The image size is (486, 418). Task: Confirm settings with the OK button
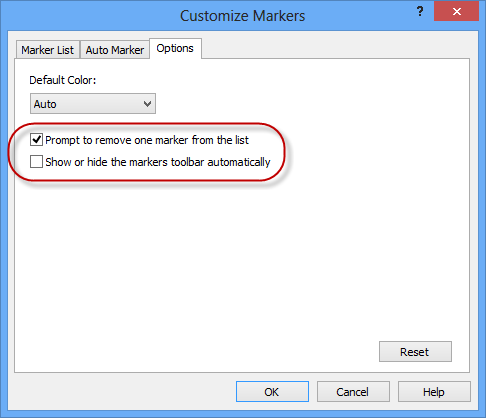tap(272, 392)
